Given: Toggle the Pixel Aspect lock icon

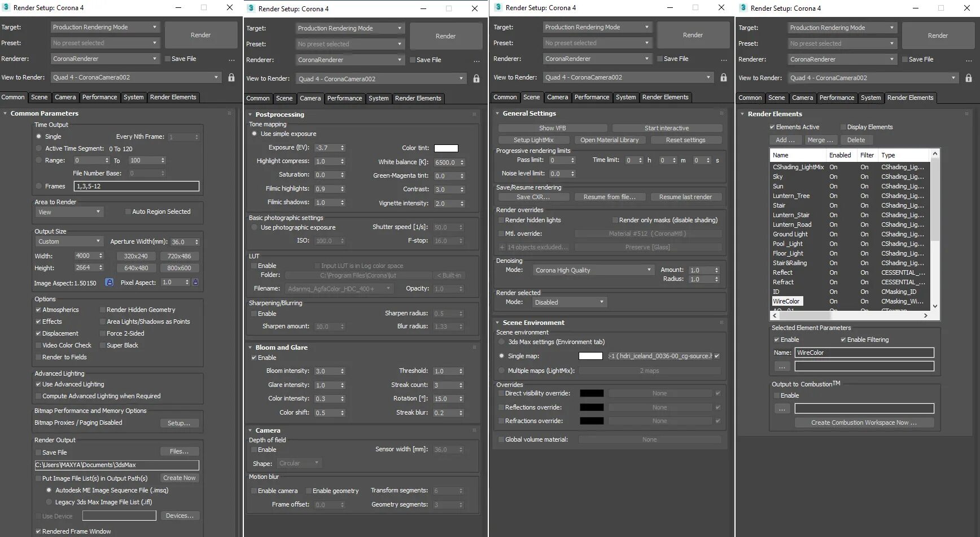Looking at the screenshot, I should (x=195, y=282).
